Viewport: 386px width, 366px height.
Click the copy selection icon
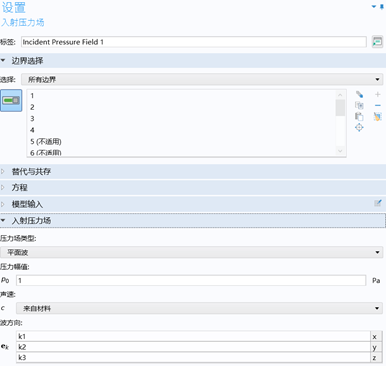(359, 105)
